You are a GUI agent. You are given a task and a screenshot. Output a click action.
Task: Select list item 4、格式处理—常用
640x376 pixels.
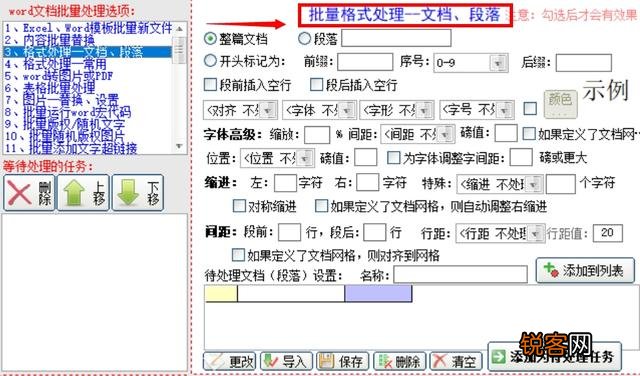(55, 64)
